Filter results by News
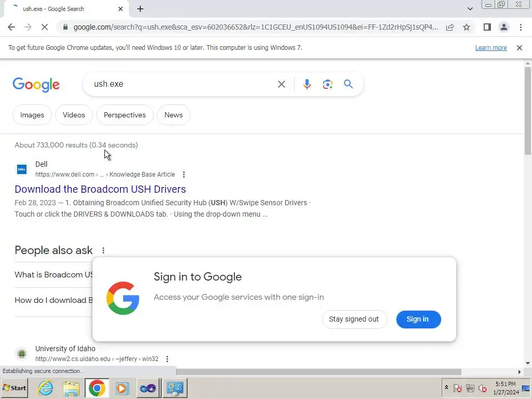Image resolution: width=532 pixels, height=399 pixels. coord(174,115)
